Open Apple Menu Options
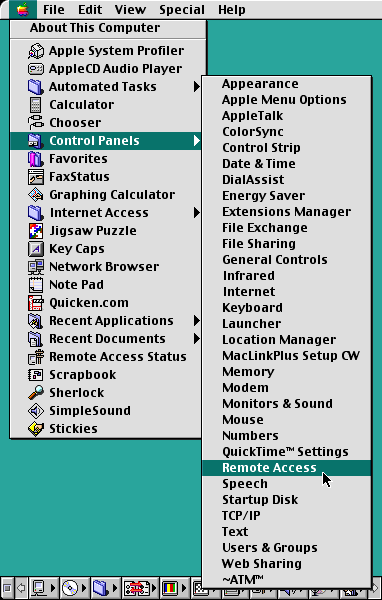This screenshot has height=600, width=382. (287, 99)
